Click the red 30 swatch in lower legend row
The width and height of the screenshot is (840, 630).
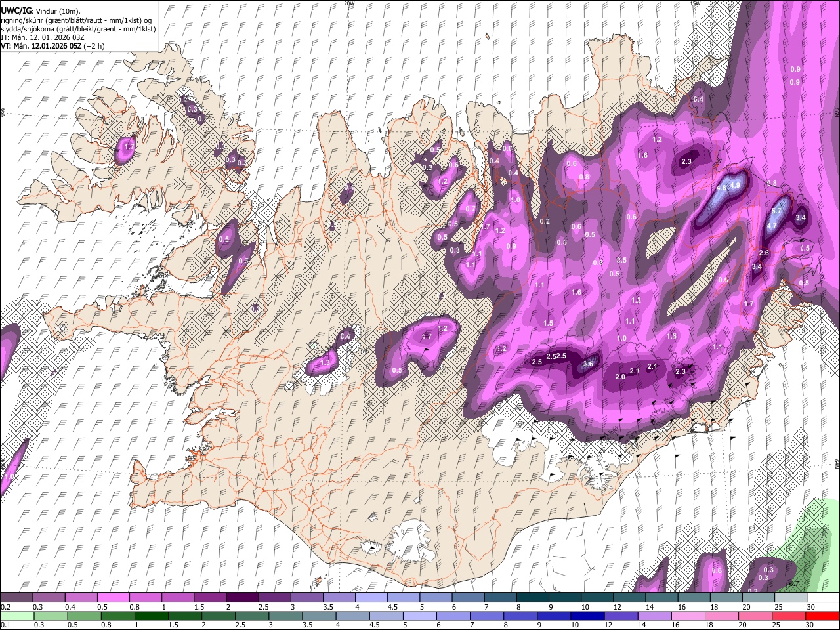click(x=823, y=616)
